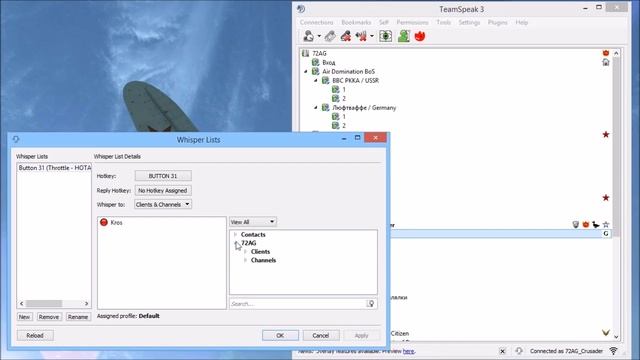Open the View All dropdown
640x360 pixels.
[253, 222]
